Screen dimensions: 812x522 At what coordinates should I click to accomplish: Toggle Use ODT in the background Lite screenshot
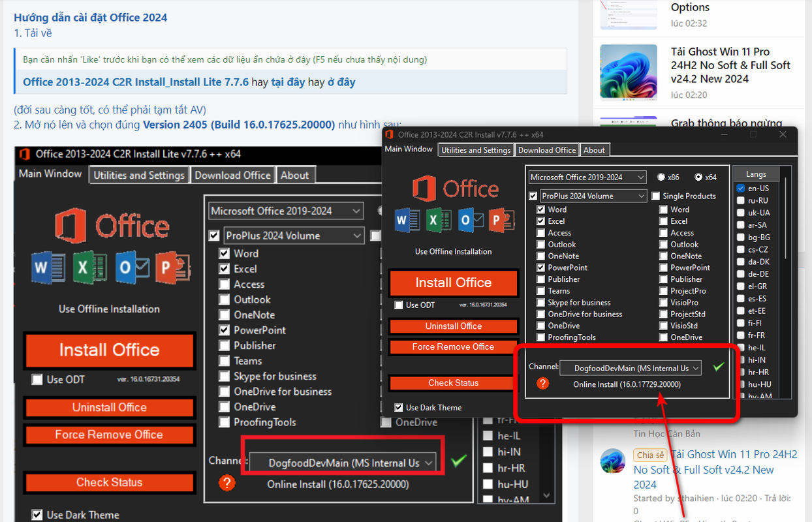(37, 379)
